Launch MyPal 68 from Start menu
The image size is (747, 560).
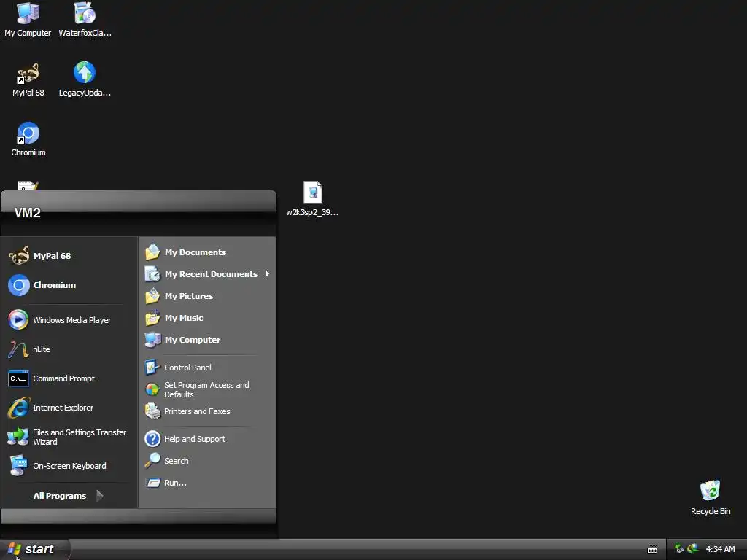coord(69,256)
